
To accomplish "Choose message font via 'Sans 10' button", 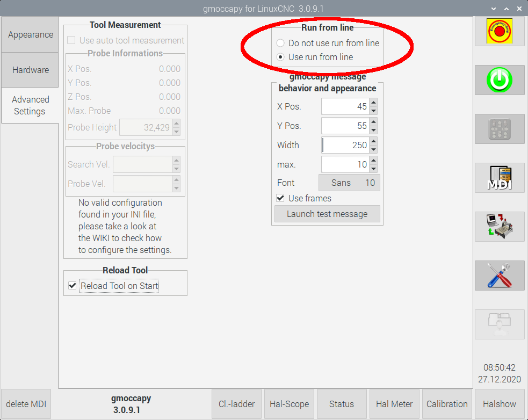I will pos(350,183).
